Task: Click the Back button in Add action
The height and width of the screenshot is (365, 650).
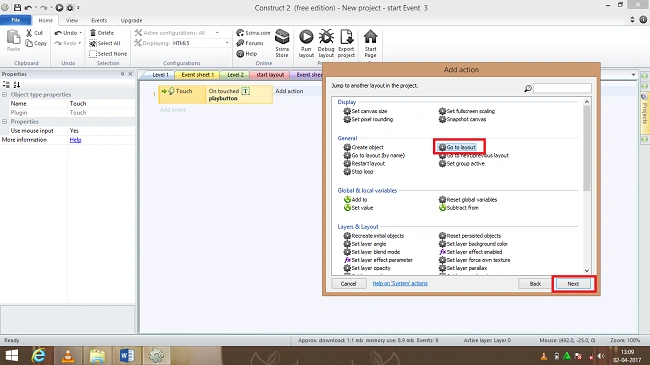Action: 535,284
